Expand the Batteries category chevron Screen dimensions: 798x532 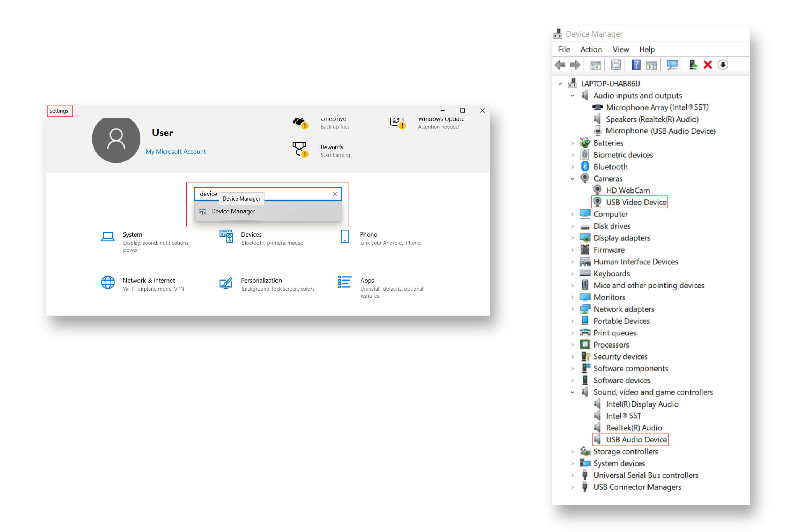pos(572,143)
